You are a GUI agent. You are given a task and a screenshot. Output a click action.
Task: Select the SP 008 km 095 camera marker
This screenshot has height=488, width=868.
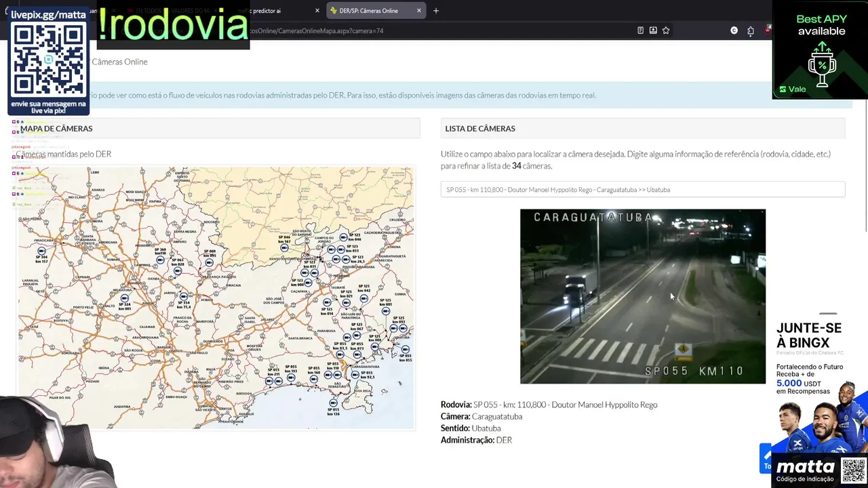click(210, 263)
